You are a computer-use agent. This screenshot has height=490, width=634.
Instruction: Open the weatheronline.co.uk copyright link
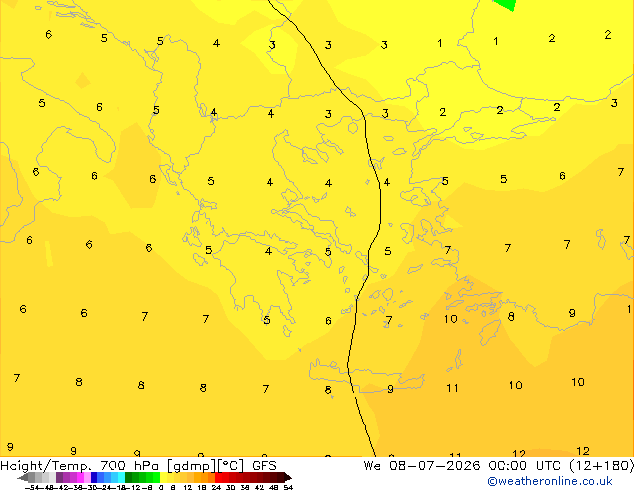[550, 481]
